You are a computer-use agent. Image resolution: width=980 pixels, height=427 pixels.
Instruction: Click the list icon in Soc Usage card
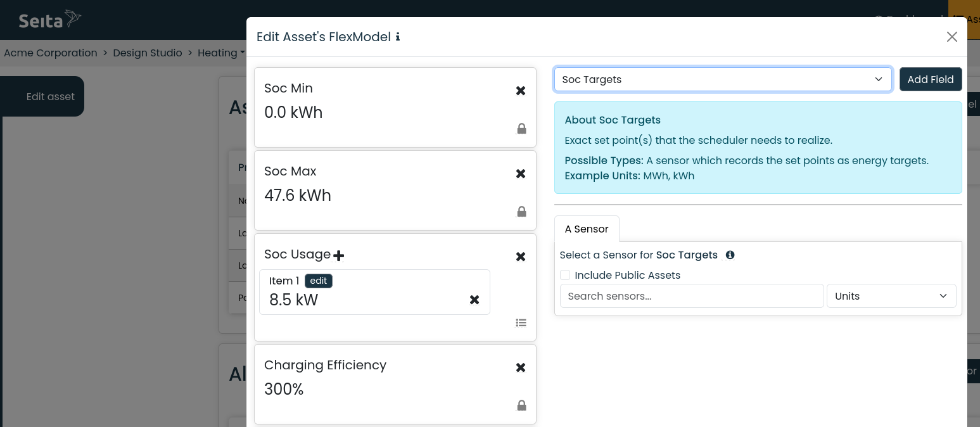(x=521, y=322)
